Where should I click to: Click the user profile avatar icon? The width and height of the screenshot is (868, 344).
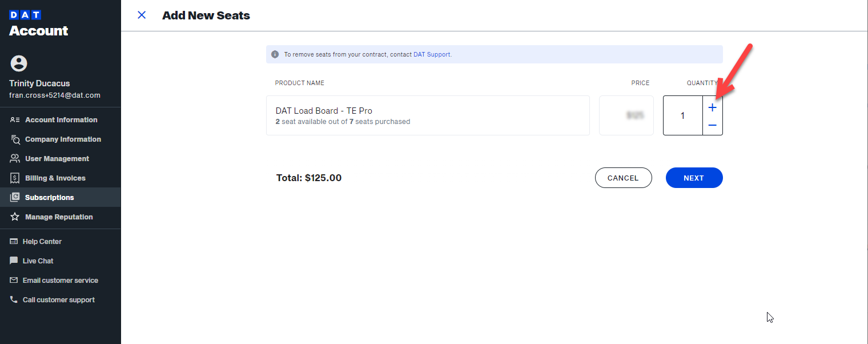19,63
